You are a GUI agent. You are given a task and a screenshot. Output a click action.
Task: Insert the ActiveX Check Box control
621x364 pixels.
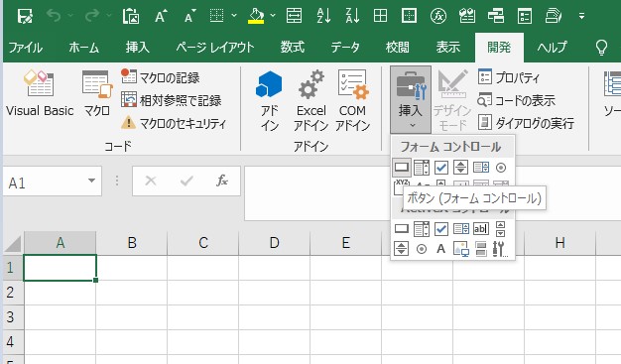(x=440, y=228)
